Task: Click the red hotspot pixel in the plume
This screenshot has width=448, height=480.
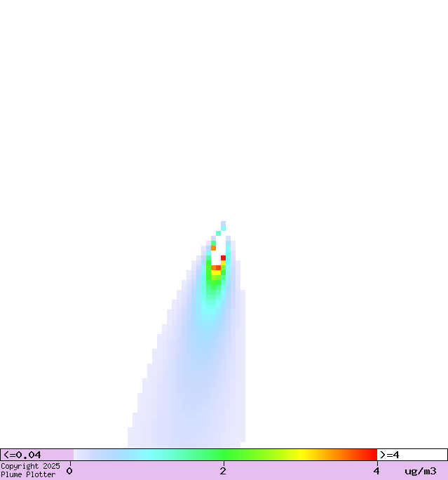Action: pyautogui.click(x=223, y=258)
